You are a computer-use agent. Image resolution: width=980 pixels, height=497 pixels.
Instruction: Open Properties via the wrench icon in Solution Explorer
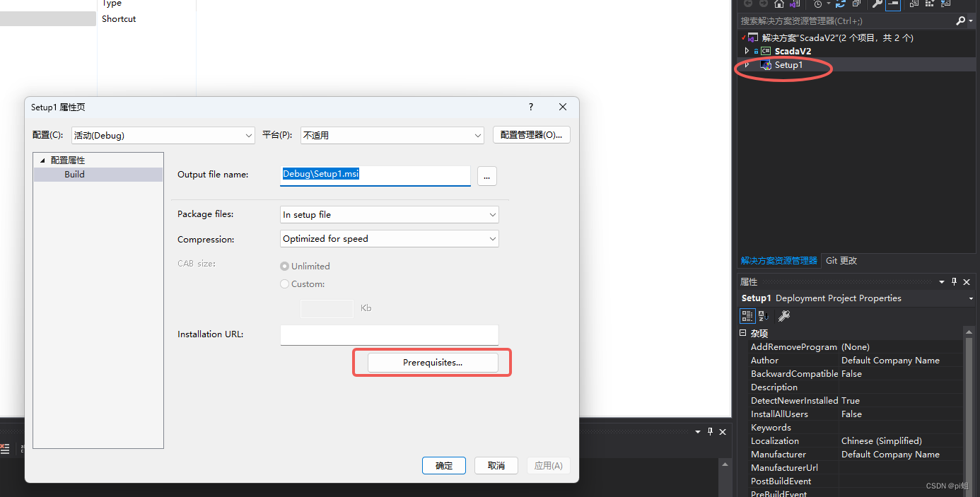pyautogui.click(x=877, y=4)
